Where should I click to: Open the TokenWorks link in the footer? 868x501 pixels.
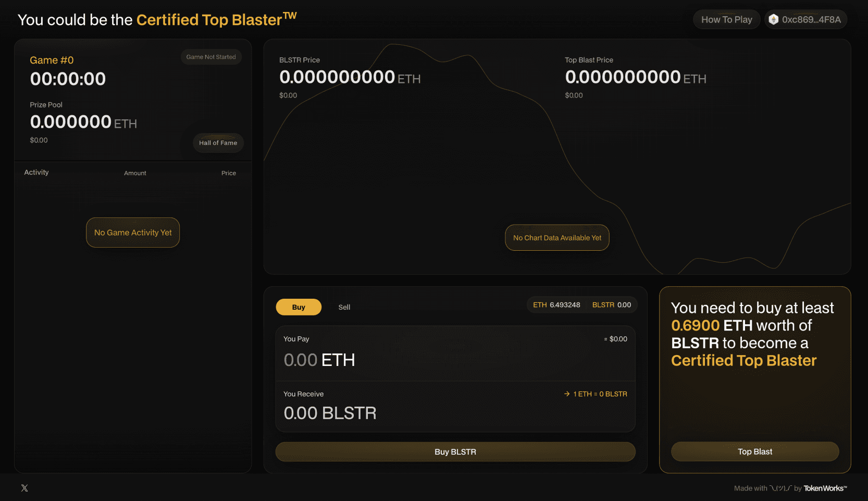[x=824, y=488]
